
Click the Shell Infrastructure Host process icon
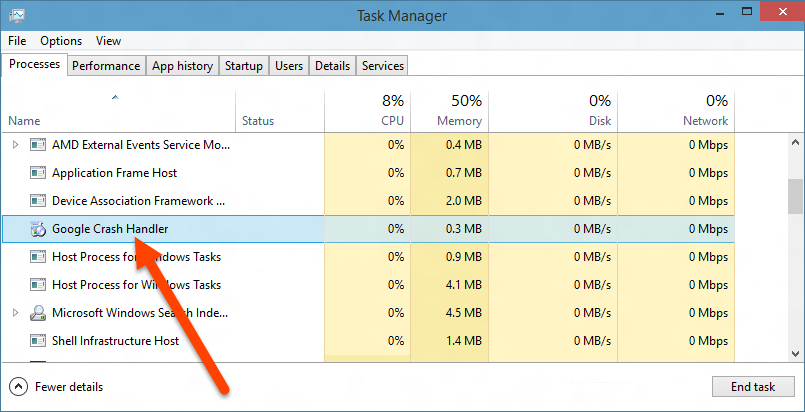coord(38,341)
